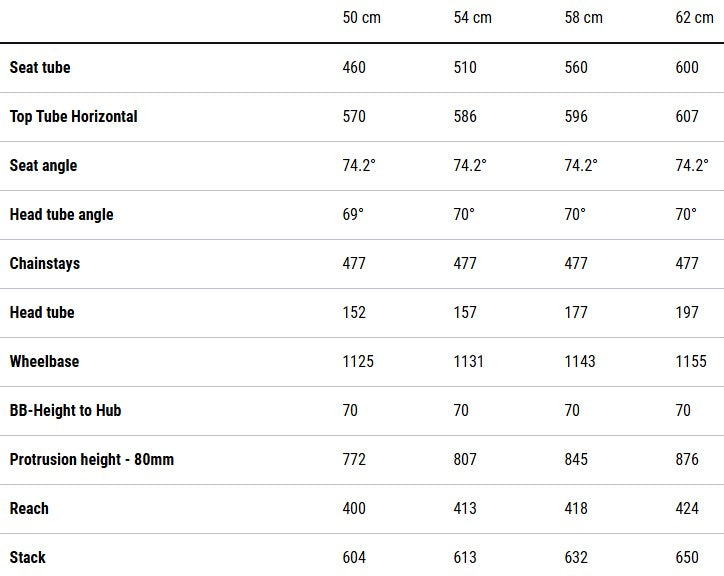The height and width of the screenshot is (576, 724).
Task: Click the Stack row label
Action: 28,558
